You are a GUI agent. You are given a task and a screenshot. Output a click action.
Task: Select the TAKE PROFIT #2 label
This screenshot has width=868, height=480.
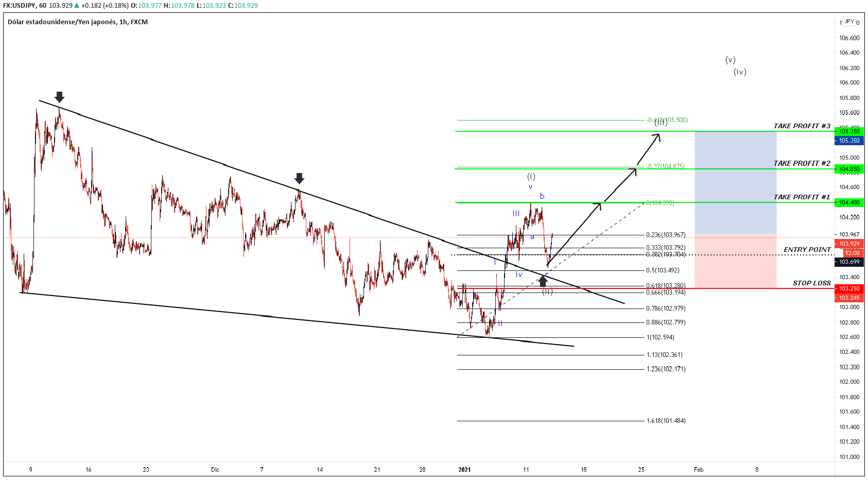(x=802, y=163)
